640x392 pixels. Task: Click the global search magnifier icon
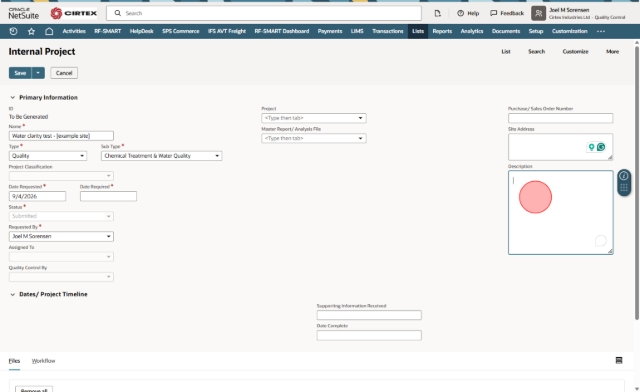[x=118, y=13]
